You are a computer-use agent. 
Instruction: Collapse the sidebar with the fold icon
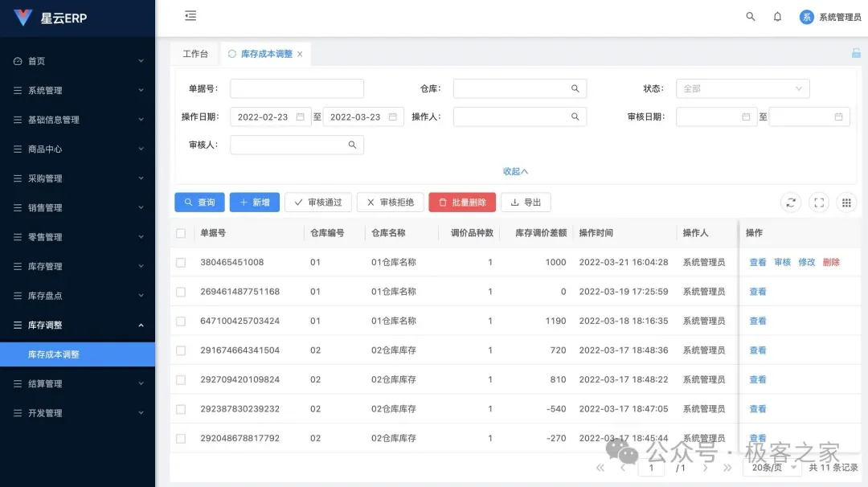(x=190, y=16)
